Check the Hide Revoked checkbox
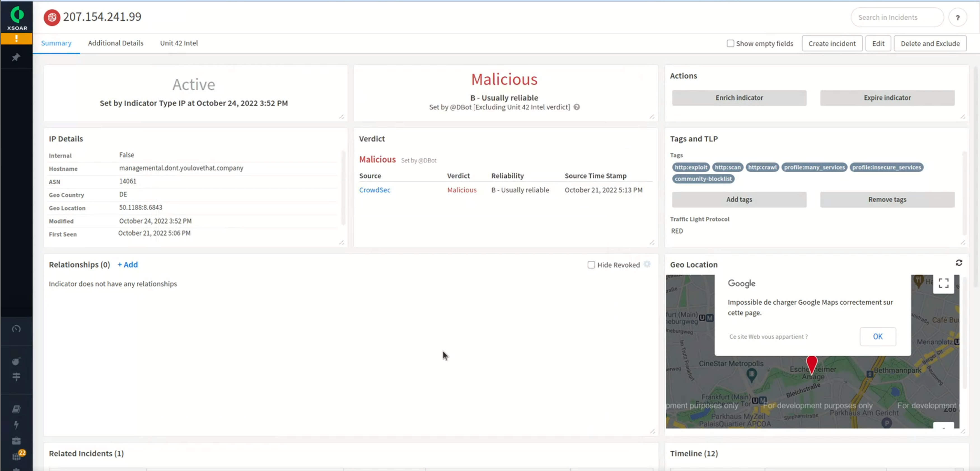 click(591, 265)
